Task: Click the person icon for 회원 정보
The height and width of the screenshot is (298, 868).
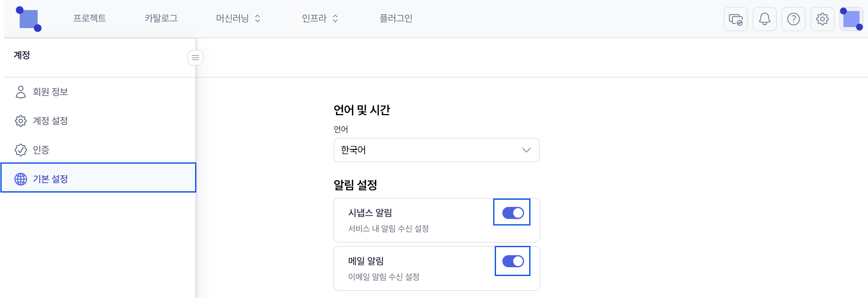Action: (x=20, y=92)
